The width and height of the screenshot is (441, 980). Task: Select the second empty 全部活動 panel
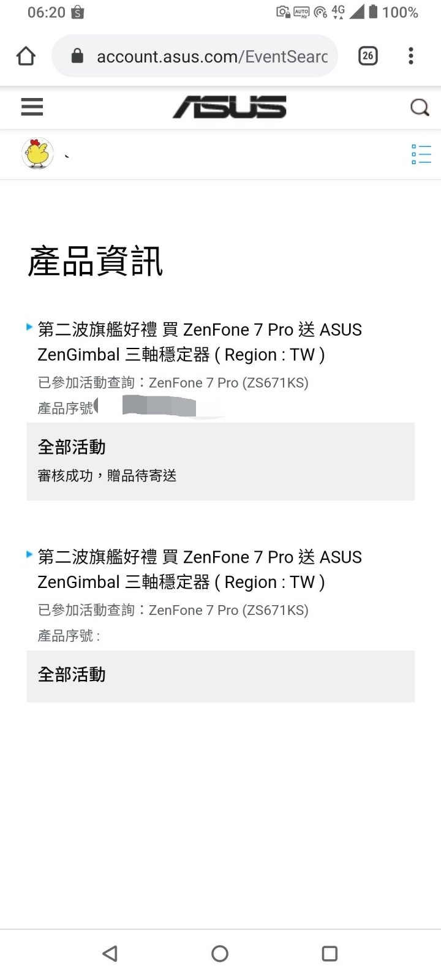[221, 676]
